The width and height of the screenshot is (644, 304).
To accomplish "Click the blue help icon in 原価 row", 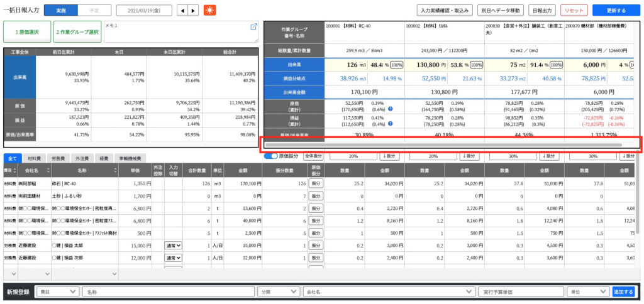I will pos(390,109).
